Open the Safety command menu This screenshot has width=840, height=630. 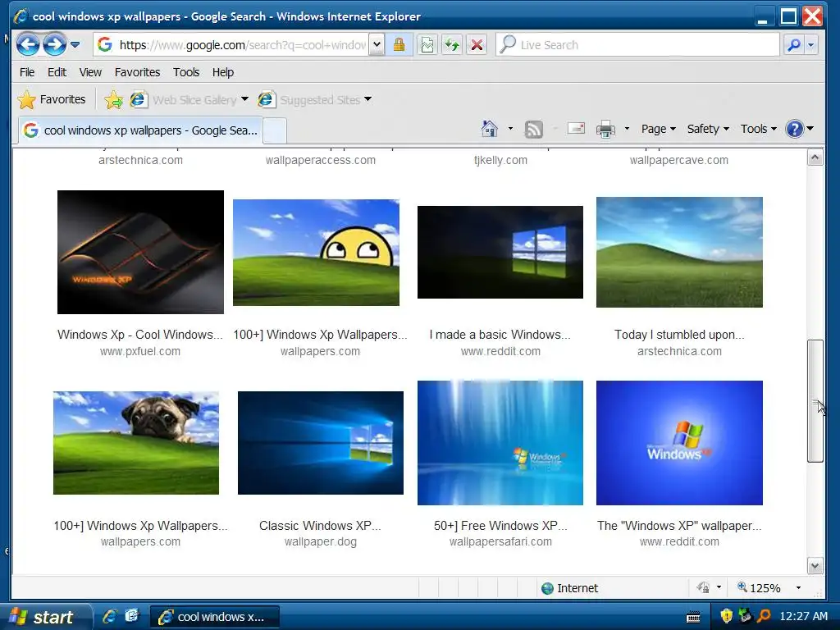(x=708, y=129)
